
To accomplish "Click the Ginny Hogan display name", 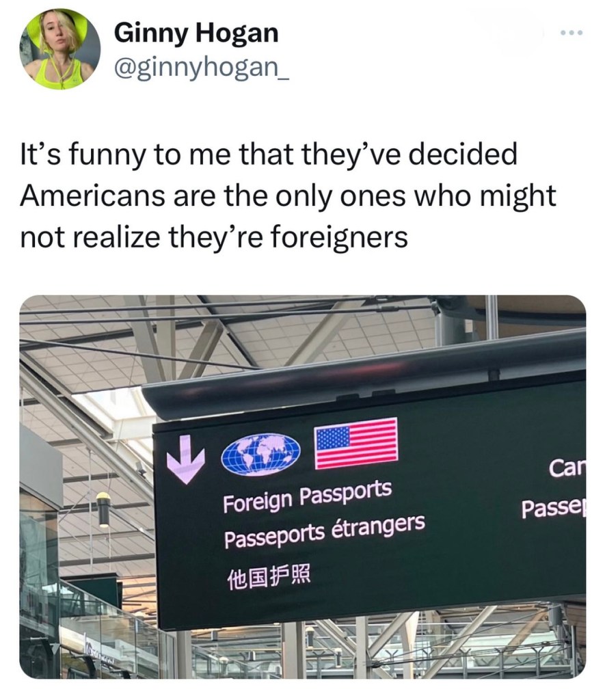I will [196, 33].
